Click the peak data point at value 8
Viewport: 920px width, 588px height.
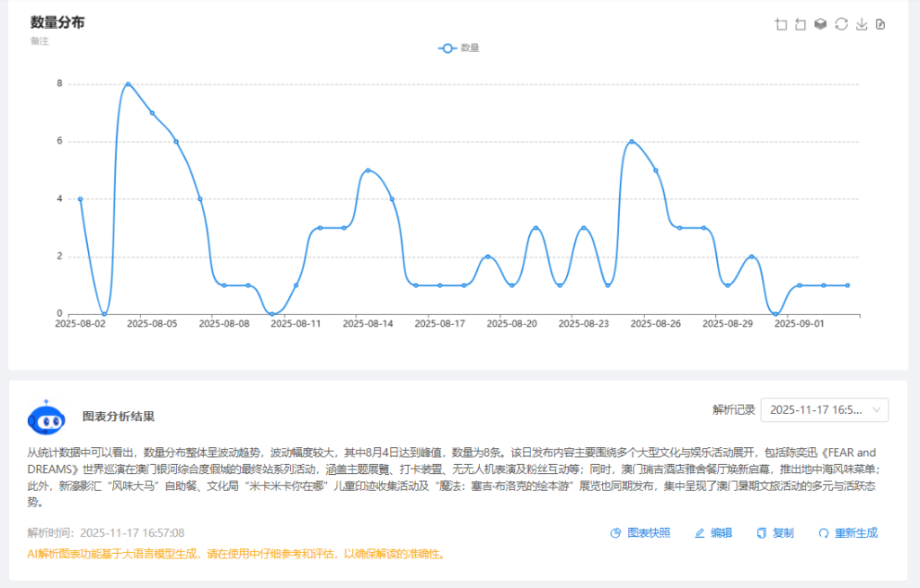point(128,84)
